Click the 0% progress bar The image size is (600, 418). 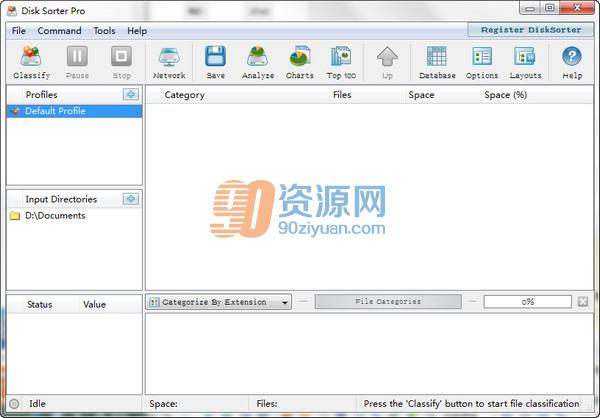[528, 302]
